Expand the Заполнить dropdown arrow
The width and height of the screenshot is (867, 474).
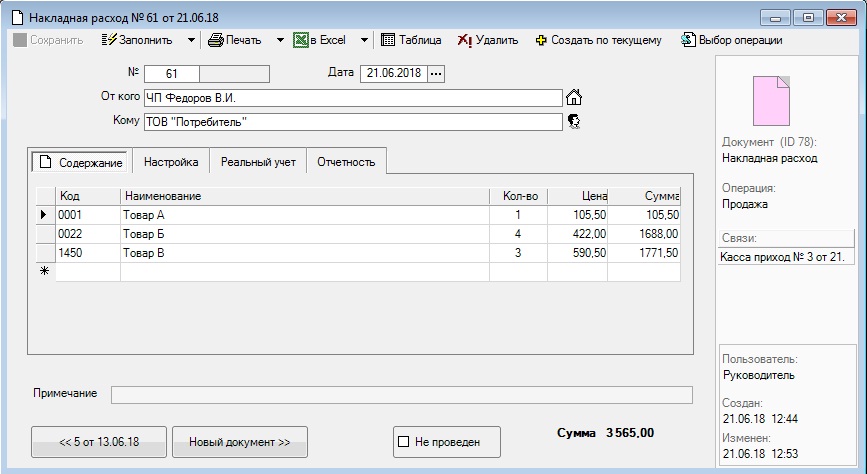(191, 41)
